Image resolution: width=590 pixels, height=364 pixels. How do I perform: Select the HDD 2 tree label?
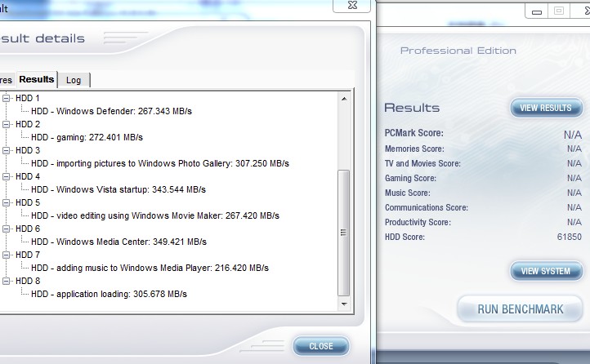tap(28, 124)
